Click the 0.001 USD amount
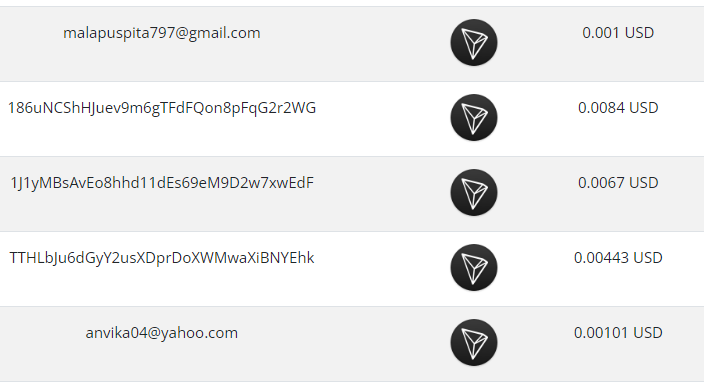This screenshot has width=704, height=384. (x=618, y=33)
